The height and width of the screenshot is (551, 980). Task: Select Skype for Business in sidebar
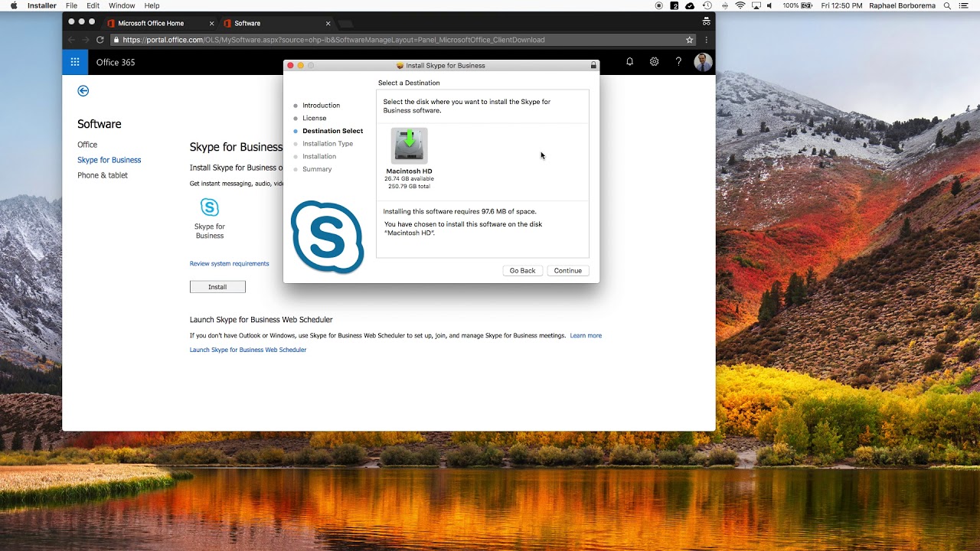109,160
